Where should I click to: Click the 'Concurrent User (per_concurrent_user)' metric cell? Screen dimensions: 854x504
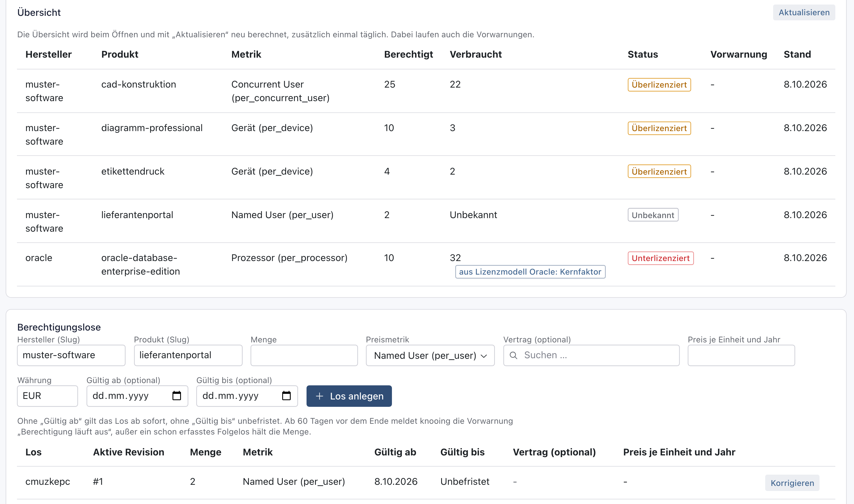(x=280, y=91)
